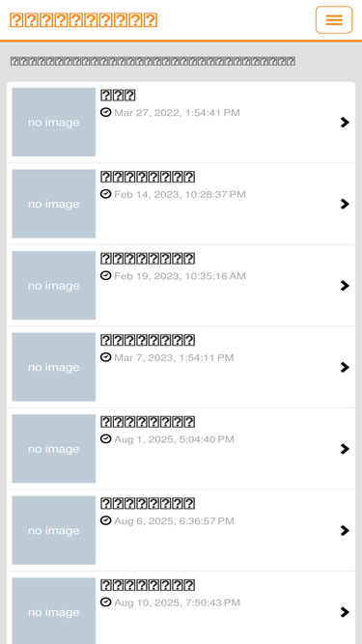The width and height of the screenshot is (362, 644).
Task: Click the timestamp Aug 1, 2025, 5:04:40 PM
Action: (174, 439)
